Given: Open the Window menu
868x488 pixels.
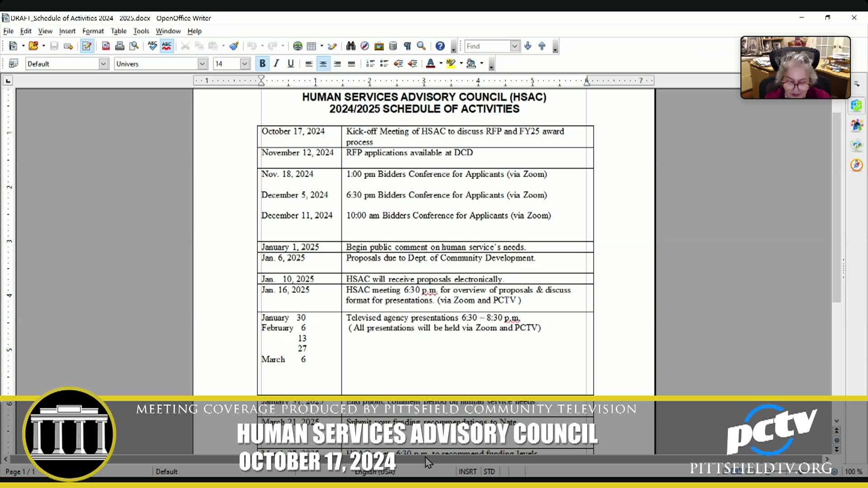Looking at the screenshot, I should pyautogui.click(x=168, y=31).
